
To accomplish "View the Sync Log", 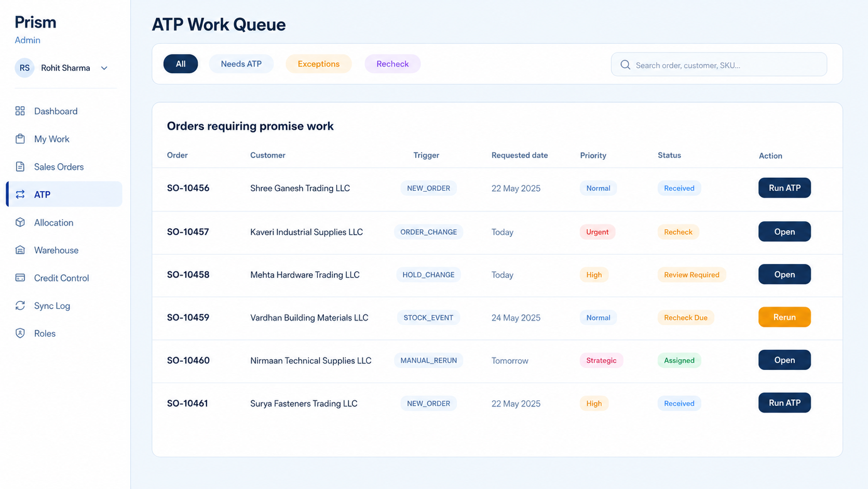I will pos(64,306).
